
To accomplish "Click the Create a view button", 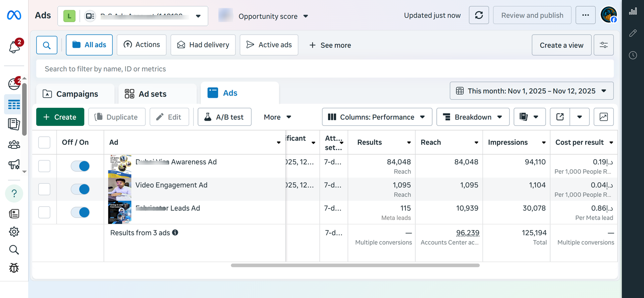I will (561, 45).
